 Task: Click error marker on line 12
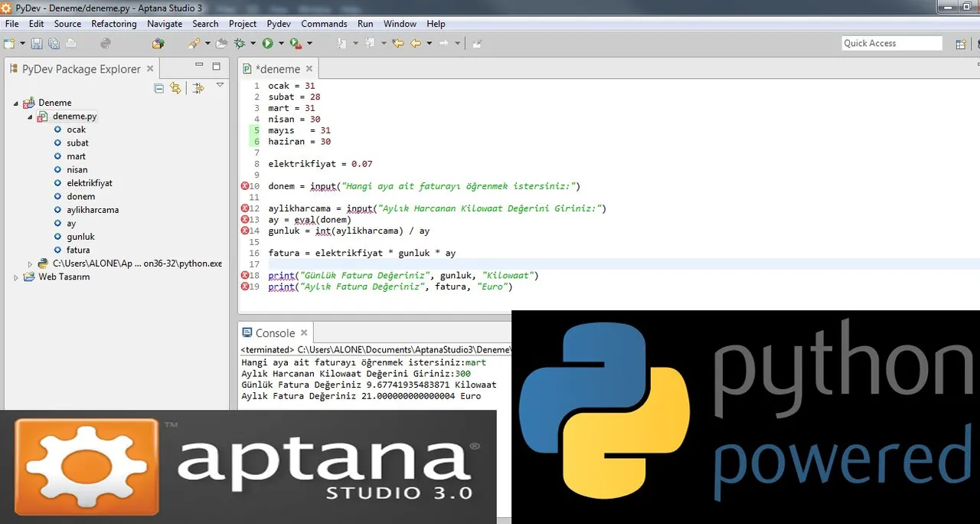click(x=245, y=208)
